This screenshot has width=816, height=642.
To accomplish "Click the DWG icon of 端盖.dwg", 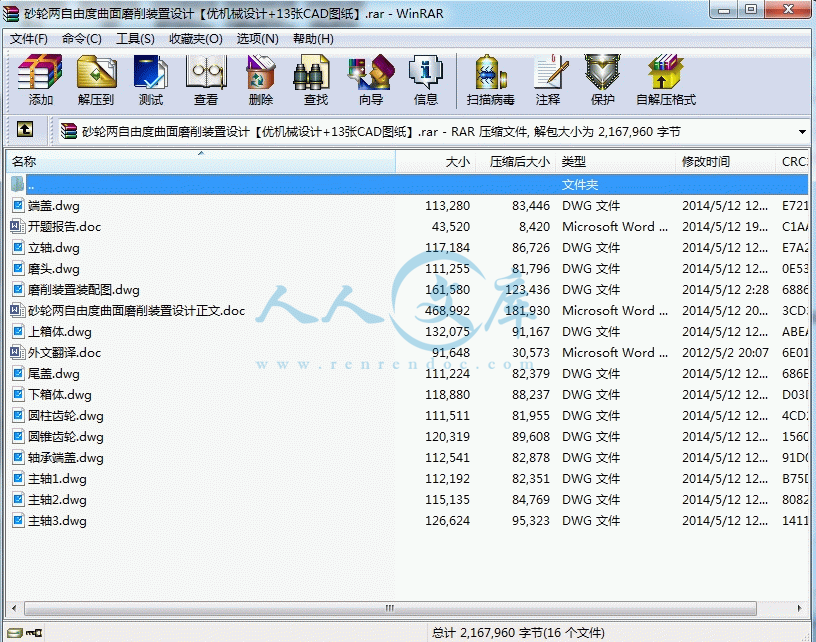I will click(x=18, y=206).
